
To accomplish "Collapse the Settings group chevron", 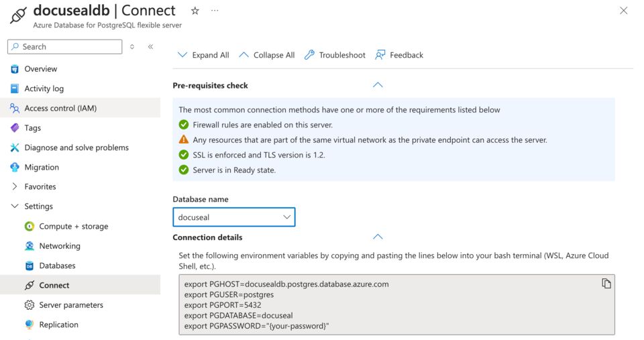I will tap(15, 206).
